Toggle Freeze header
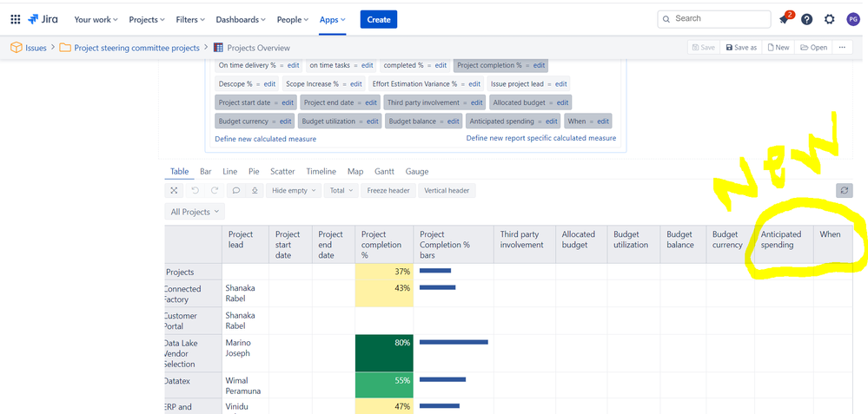This screenshot has height=414, width=868. pyautogui.click(x=388, y=191)
